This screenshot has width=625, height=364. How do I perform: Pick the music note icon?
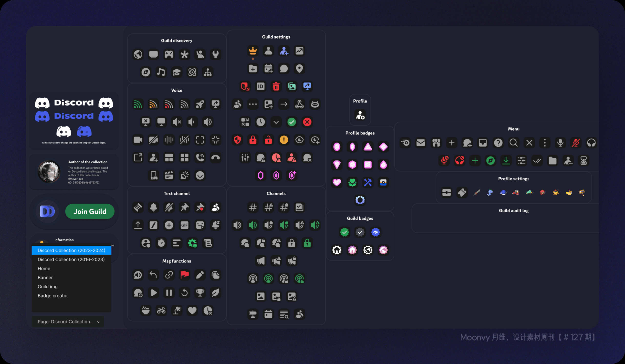[x=161, y=72]
